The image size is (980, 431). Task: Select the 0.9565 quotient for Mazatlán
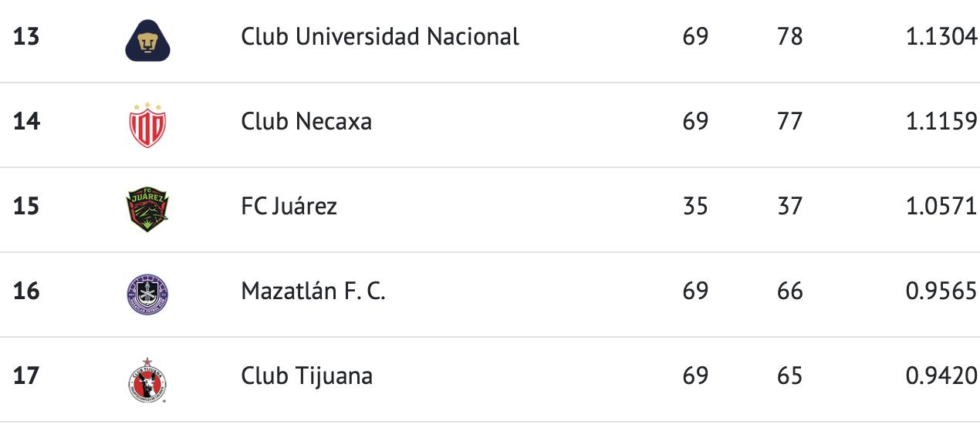[x=941, y=291]
